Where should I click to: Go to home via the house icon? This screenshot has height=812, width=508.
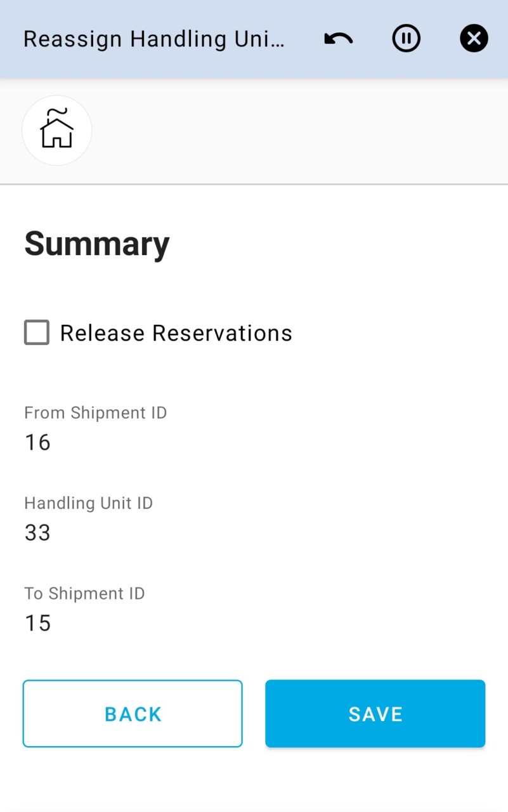(57, 130)
